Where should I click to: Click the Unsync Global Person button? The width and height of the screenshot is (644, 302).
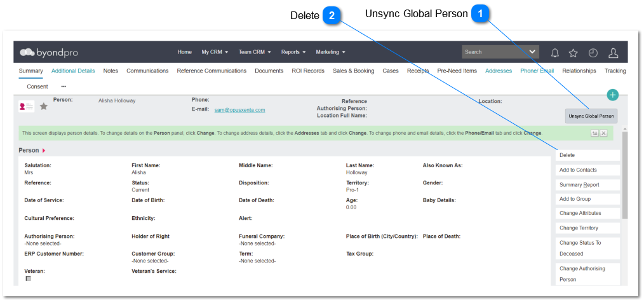pos(591,116)
